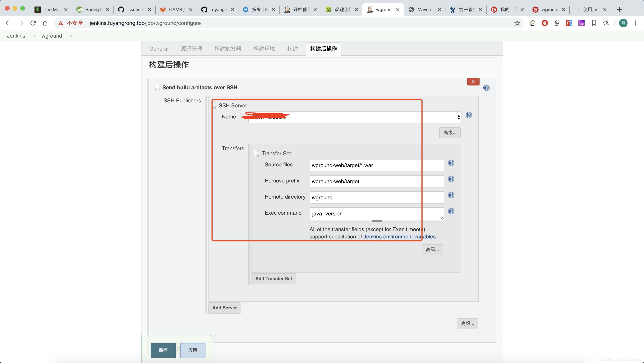Expand advanced options below Add Server
The height and width of the screenshot is (363, 644).
pyautogui.click(x=467, y=324)
